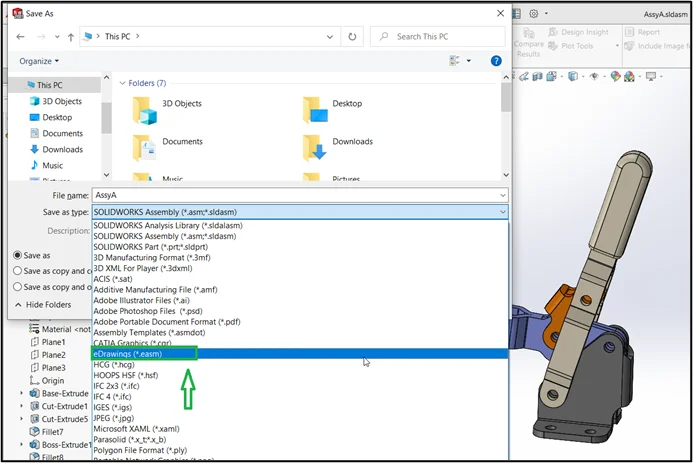Click the navigation pane scrollbar thumb
The image size is (693, 463).
pyautogui.click(x=106, y=118)
